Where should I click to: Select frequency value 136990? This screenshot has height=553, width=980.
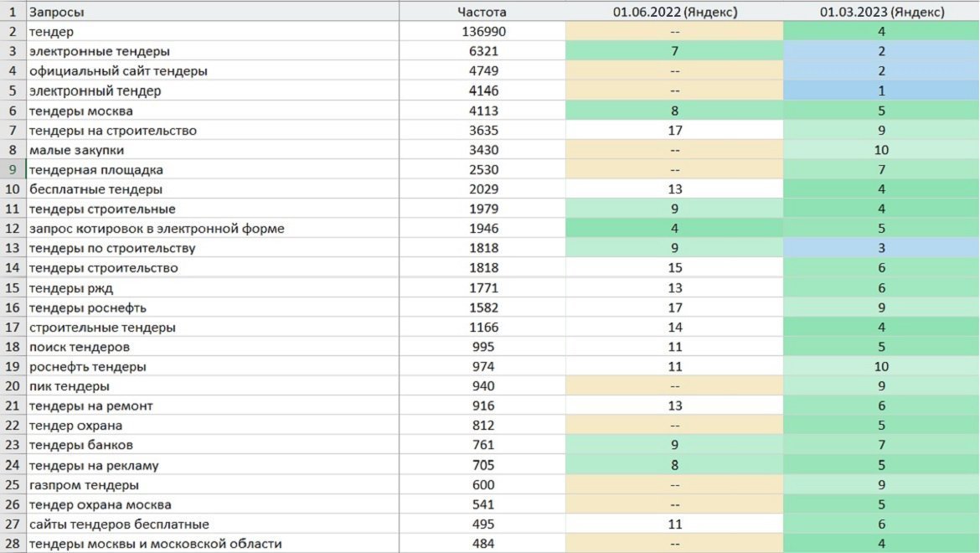point(483,31)
